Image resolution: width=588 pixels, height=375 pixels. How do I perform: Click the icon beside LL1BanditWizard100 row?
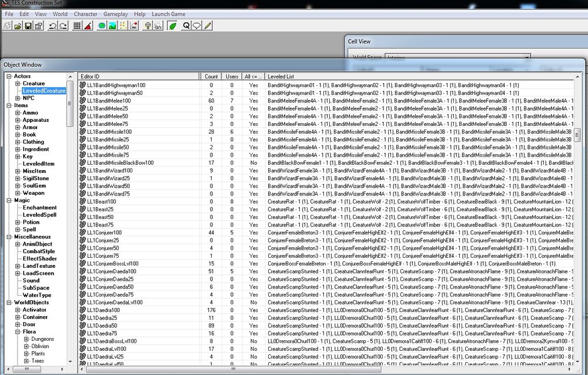83,170
